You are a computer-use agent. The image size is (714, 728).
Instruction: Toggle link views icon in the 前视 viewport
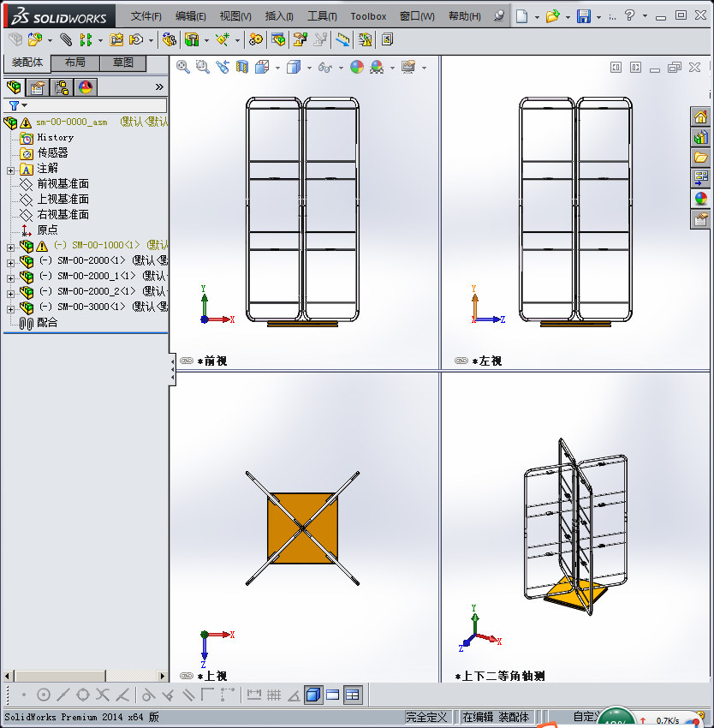(x=187, y=361)
